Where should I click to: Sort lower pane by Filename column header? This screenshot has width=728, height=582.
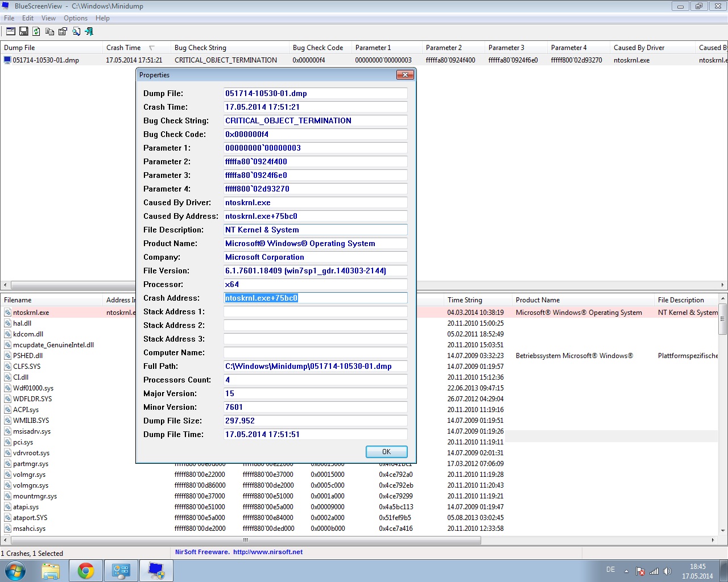pos(52,300)
